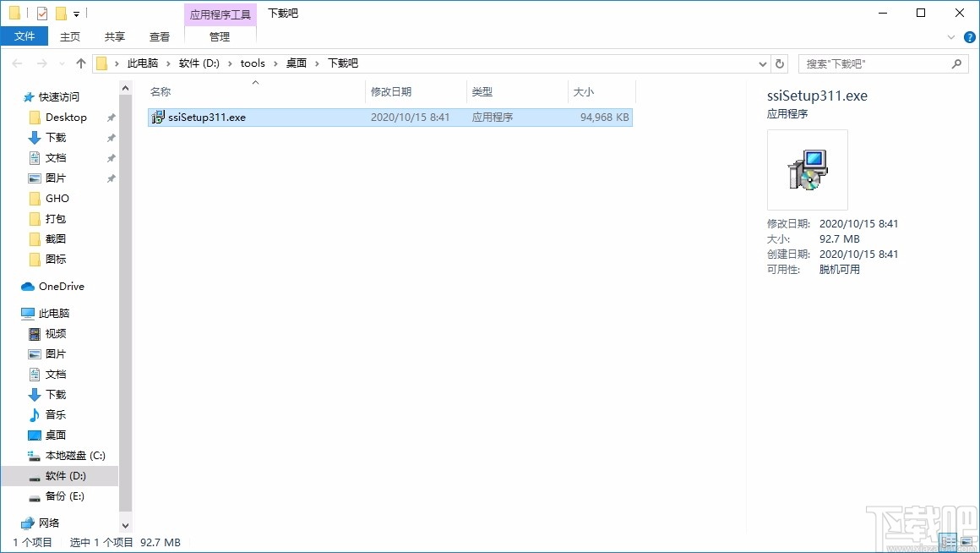The image size is (980, 553).
Task: Go up one folder level with the up arrow
Action: click(81, 63)
